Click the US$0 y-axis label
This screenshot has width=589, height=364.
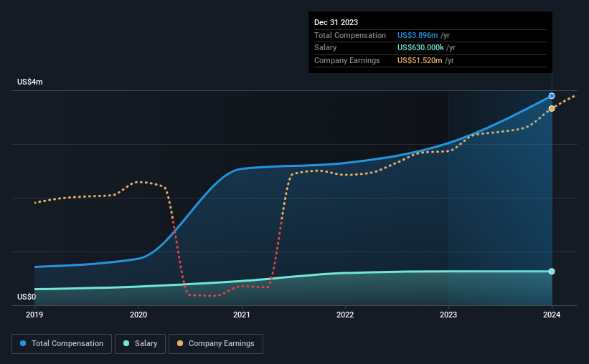point(27,297)
